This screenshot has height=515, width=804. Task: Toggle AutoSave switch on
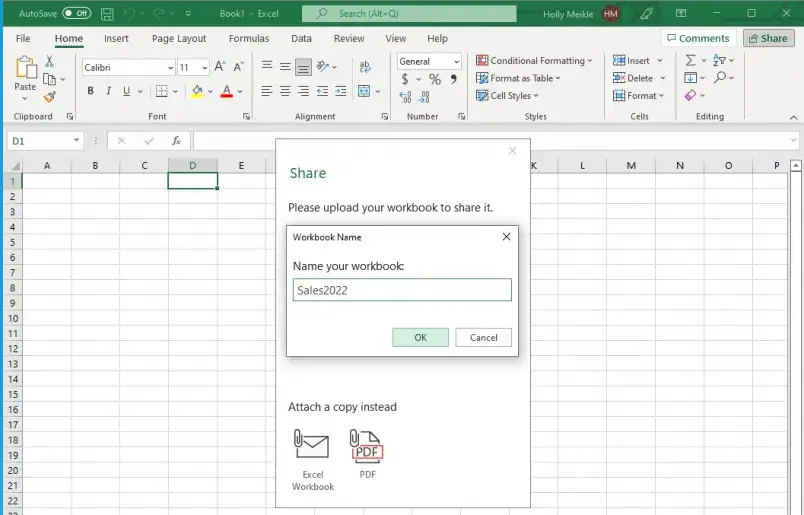76,13
